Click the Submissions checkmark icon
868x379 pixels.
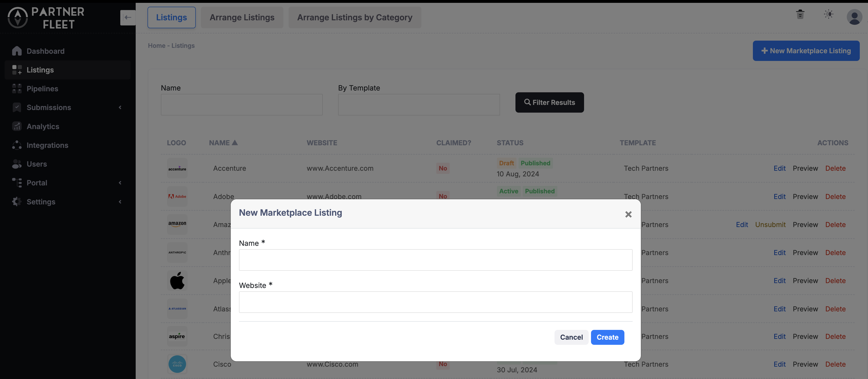pos(17,107)
